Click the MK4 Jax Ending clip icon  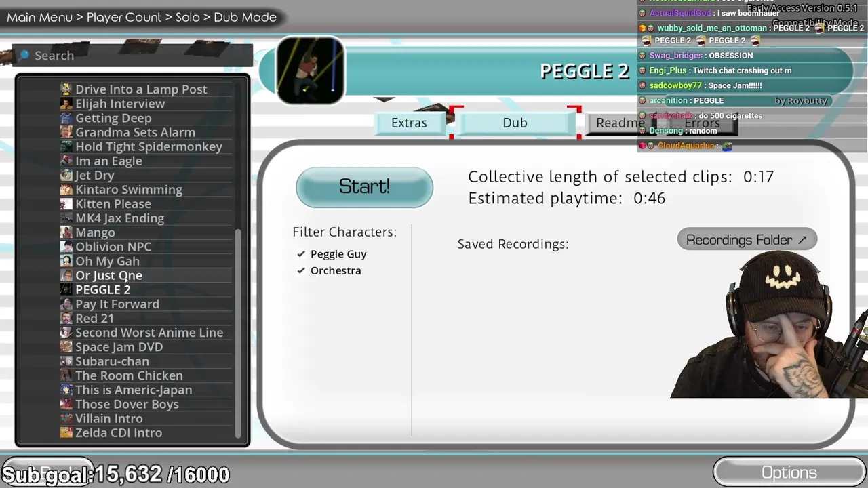(66, 218)
